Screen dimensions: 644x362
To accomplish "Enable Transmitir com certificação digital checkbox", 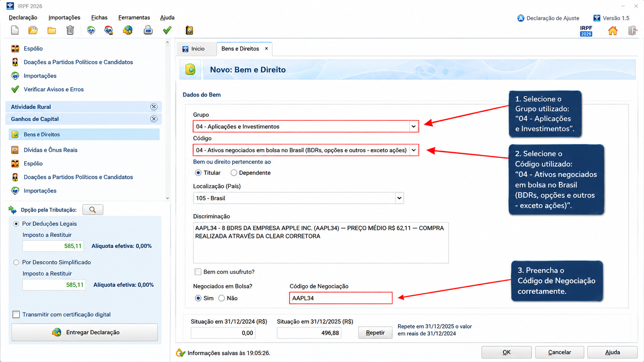I will [x=16, y=314].
